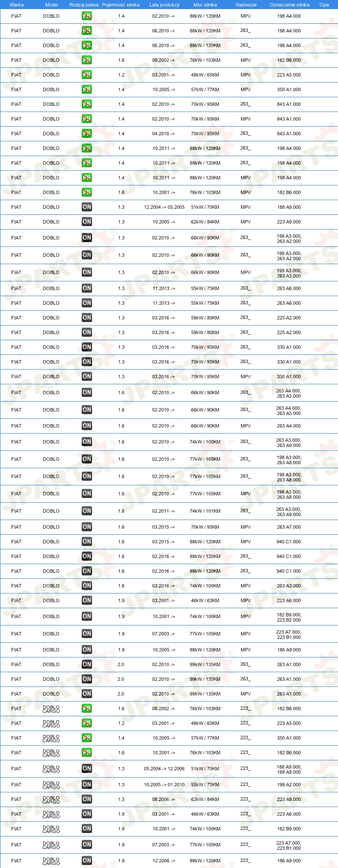The width and height of the screenshot is (338, 868).
Task: Select capacity 1.2 in DOBLO MPV row
Action: click(121, 75)
